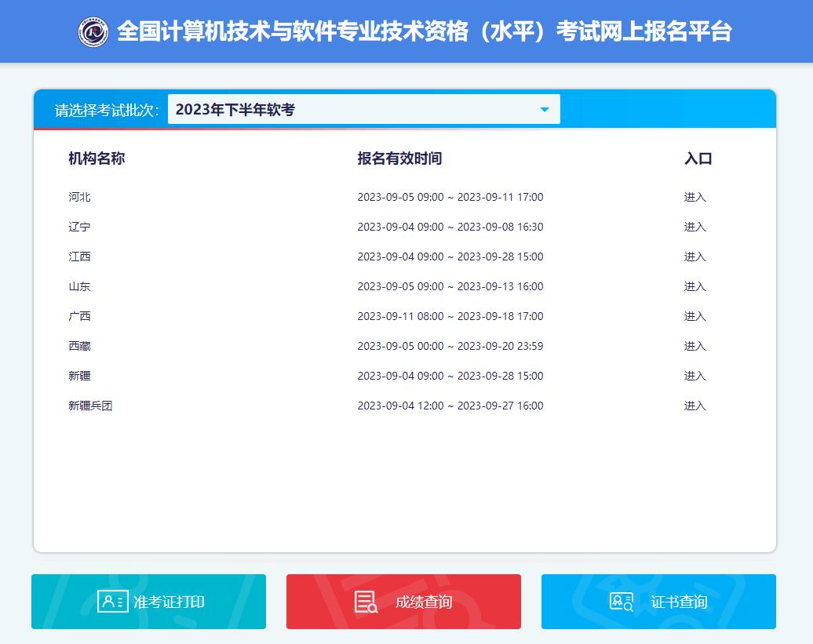
Task: Enter the 河北 registration portal
Action: 695,197
